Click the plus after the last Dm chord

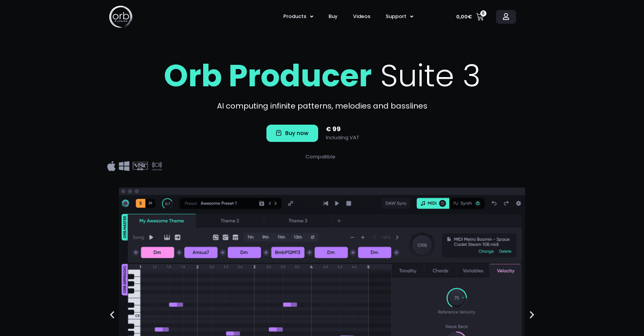[396, 252]
